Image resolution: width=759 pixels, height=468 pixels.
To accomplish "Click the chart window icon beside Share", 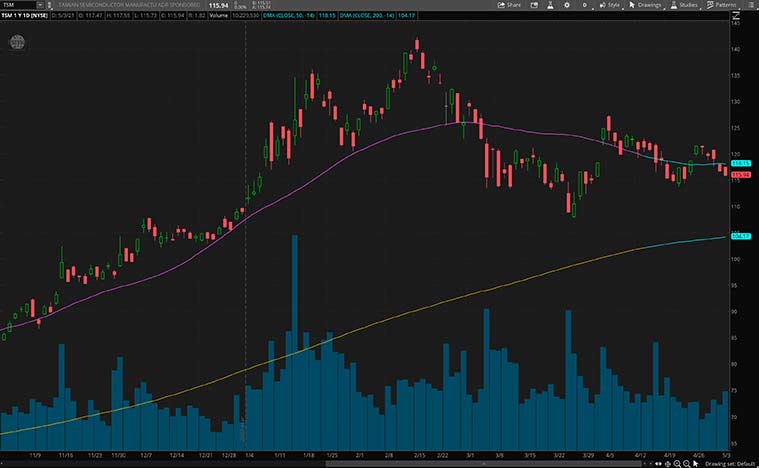I will pyautogui.click(x=536, y=5).
